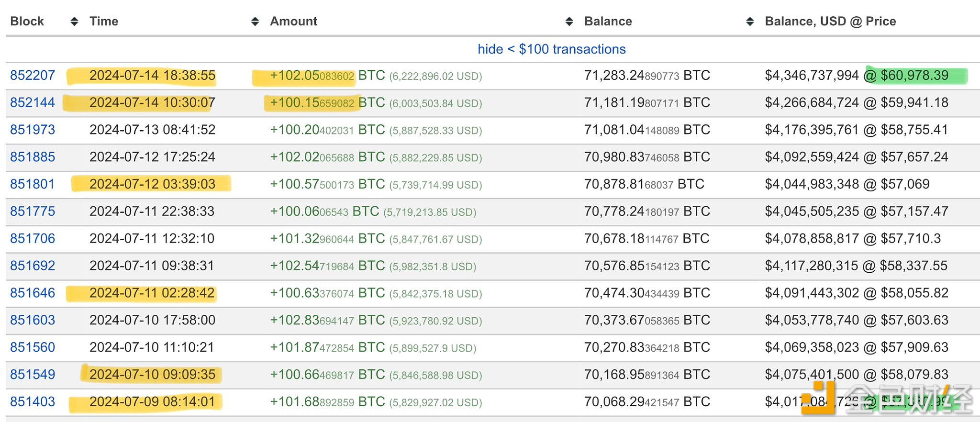Click amount +102.54719684 BTC
Image resolution: width=980 pixels, height=422 pixels.
[327, 266]
